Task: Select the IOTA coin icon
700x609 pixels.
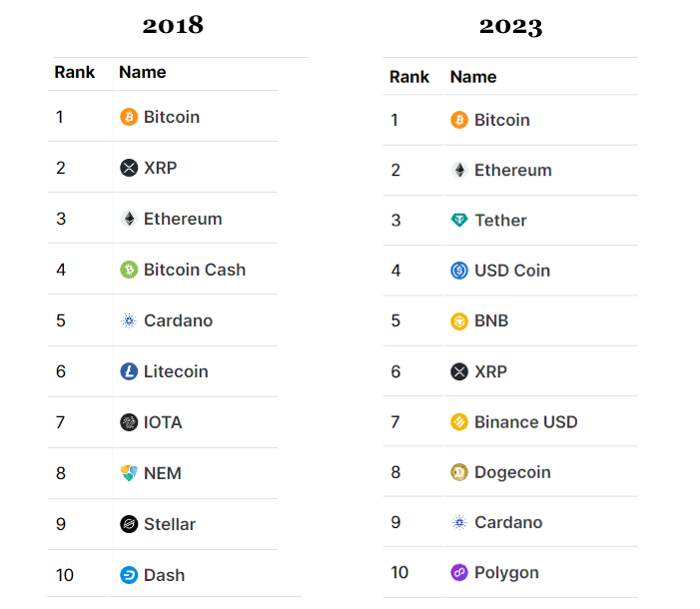Action: tap(129, 422)
